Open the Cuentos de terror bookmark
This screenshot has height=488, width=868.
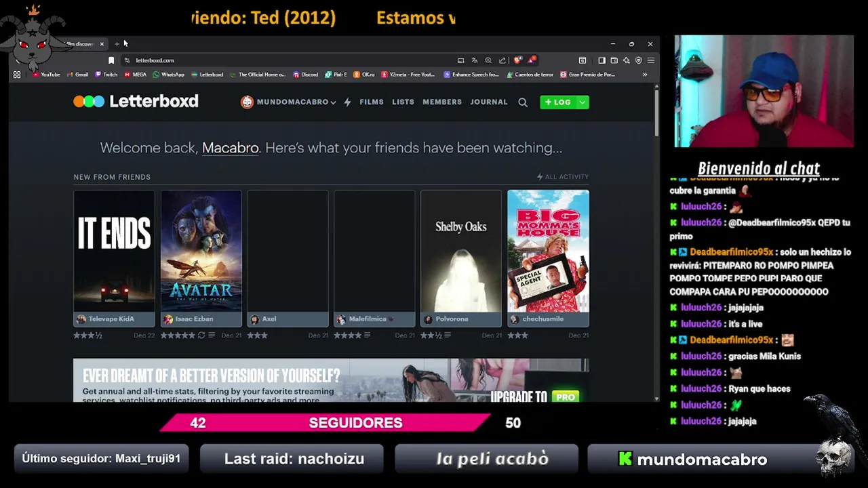pyautogui.click(x=530, y=75)
